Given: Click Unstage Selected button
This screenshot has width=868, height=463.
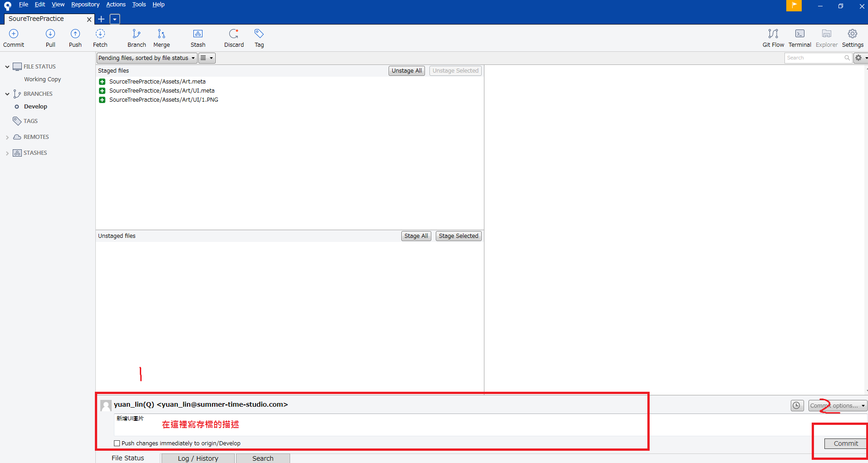Looking at the screenshot, I should [455, 71].
